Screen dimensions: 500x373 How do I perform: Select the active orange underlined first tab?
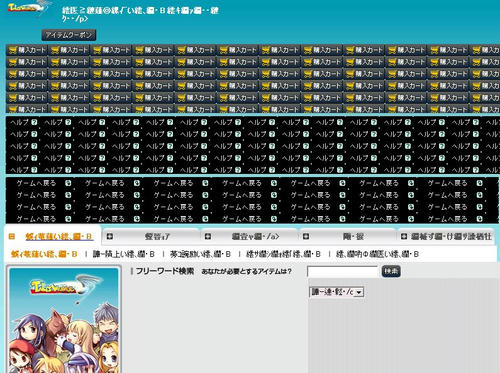point(59,237)
